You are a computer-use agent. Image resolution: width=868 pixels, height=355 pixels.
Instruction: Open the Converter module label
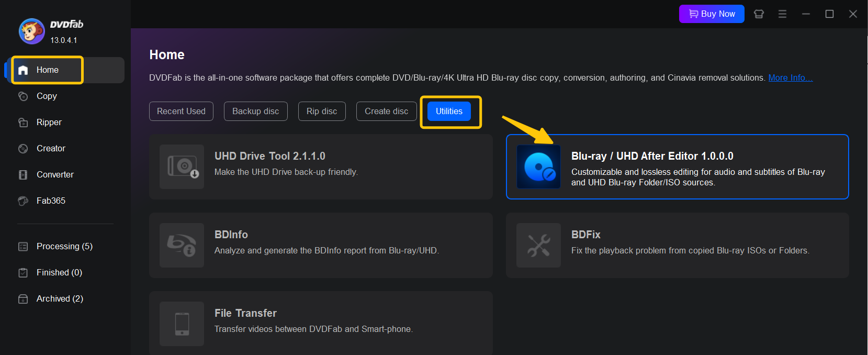[55, 175]
